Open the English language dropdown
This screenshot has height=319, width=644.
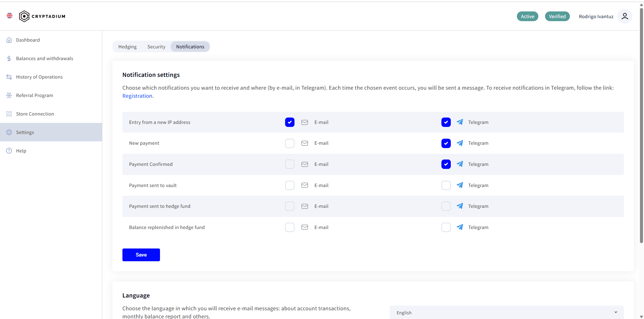pos(506,312)
